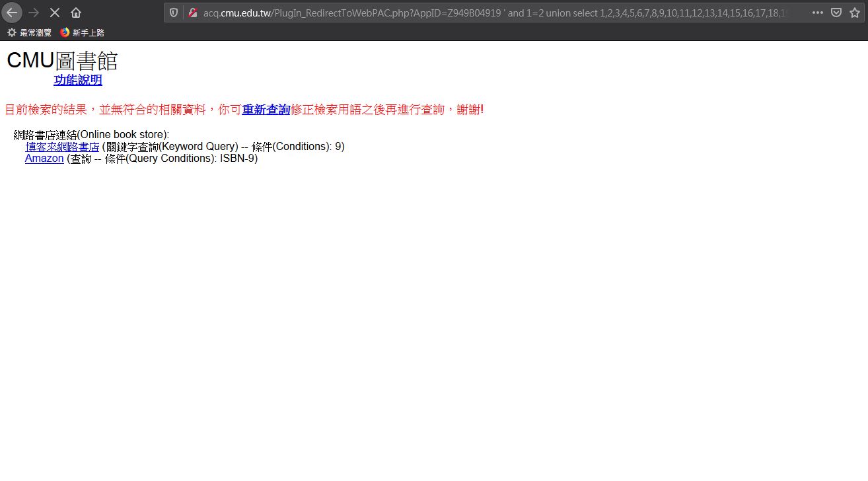Click the insecure connection lock icon

coord(192,13)
